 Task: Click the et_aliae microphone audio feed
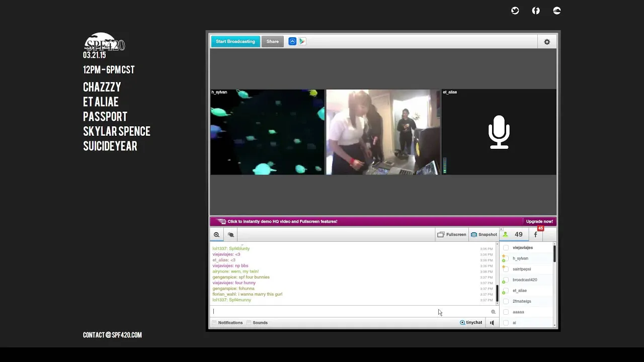pos(499,132)
